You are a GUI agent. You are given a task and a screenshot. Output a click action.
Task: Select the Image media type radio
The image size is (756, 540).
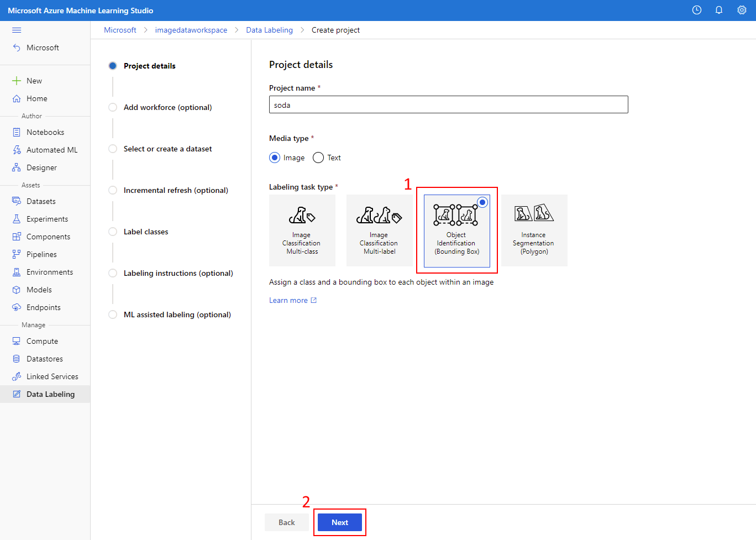(275, 158)
